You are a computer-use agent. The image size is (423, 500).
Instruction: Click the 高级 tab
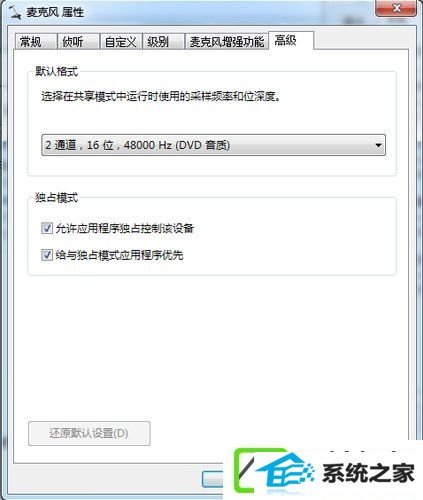[x=291, y=40]
